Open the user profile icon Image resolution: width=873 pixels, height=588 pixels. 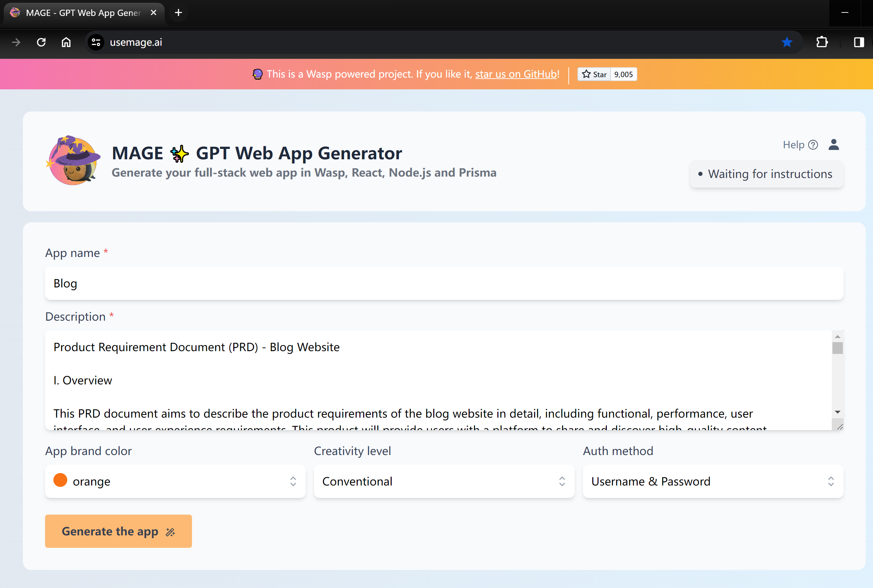[x=833, y=145]
